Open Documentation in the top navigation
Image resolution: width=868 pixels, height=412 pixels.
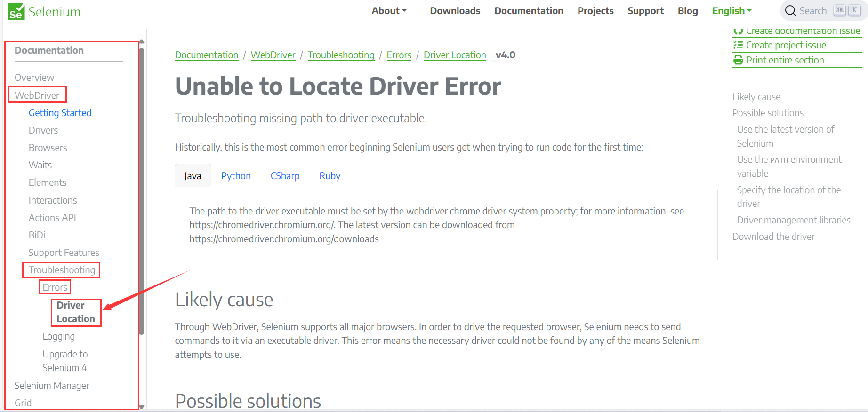(x=529, y=11)
